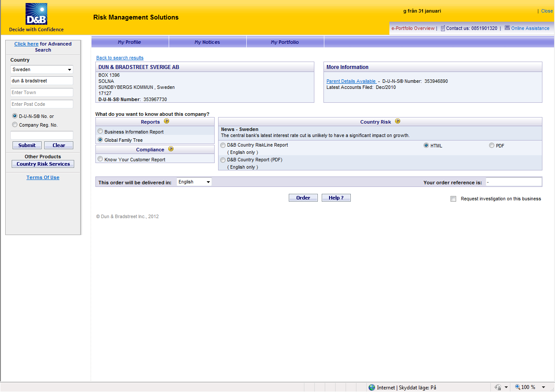Select D-U-N-S No. radio option

[15, 116]
